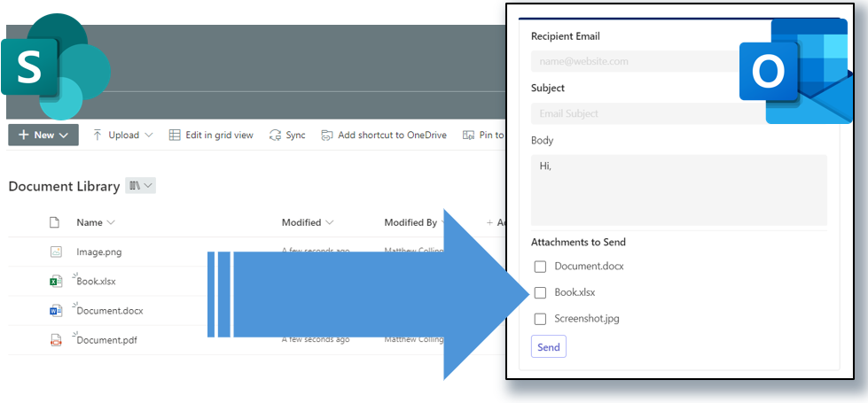The width and height of the screenshot is (868, 403).
Task: Click the Pin to toolbar icon
Action: pyautogui.click(x=469, y=135)
